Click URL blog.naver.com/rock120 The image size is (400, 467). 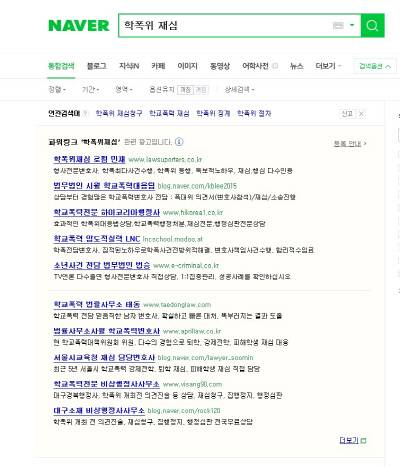coord(184,411)
